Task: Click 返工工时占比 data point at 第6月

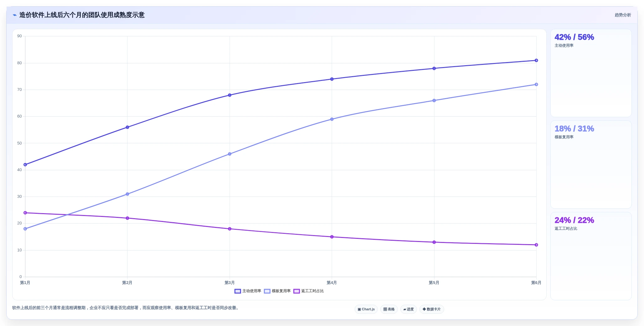Action: (x=536, y=245)
